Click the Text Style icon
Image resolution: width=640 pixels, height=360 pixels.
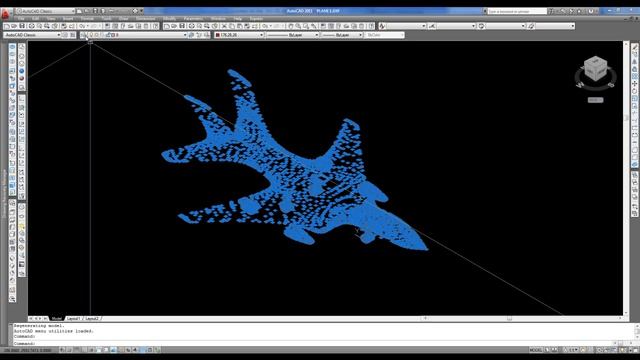382,26
